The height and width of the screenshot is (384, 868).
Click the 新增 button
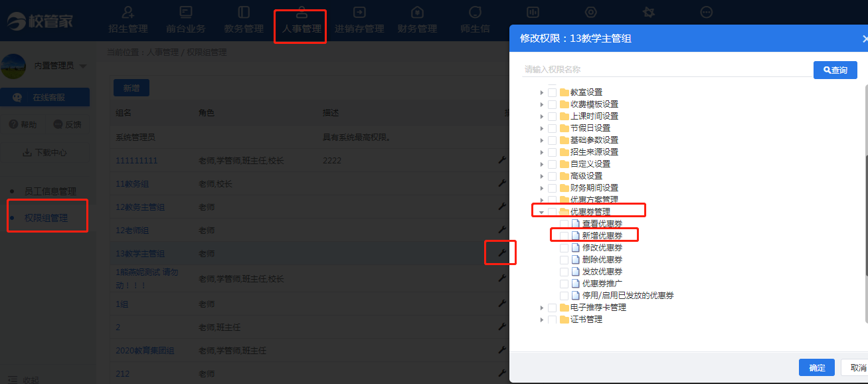[x=131, y=88]
